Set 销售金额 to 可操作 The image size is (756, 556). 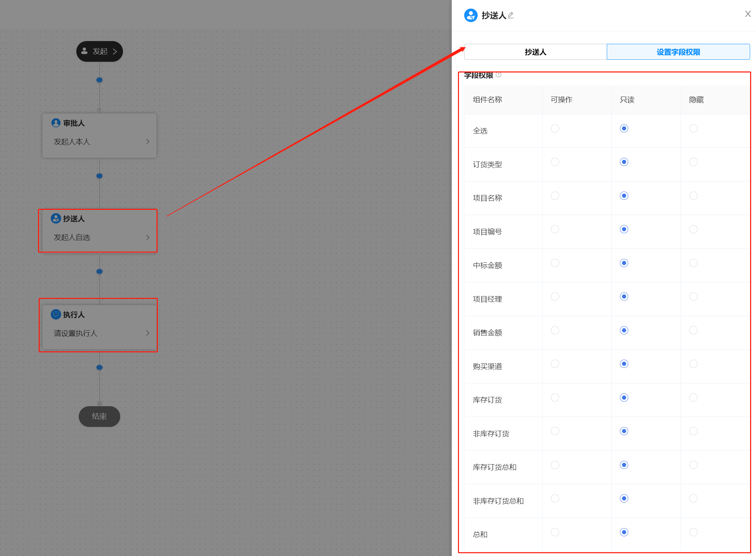tap(555, 330)
